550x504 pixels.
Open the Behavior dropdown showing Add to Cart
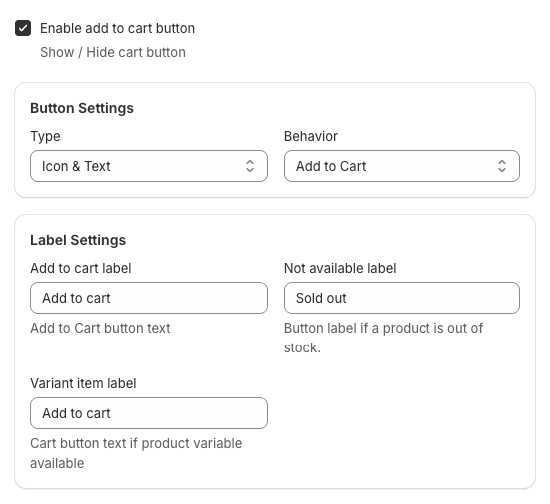coord(402,166)
